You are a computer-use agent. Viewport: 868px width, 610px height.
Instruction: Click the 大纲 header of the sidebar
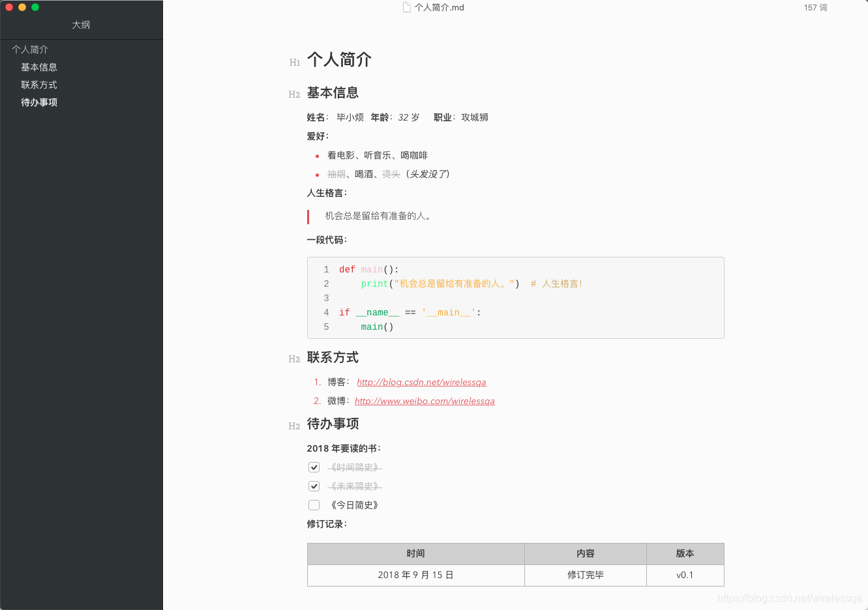pos(81,24)
